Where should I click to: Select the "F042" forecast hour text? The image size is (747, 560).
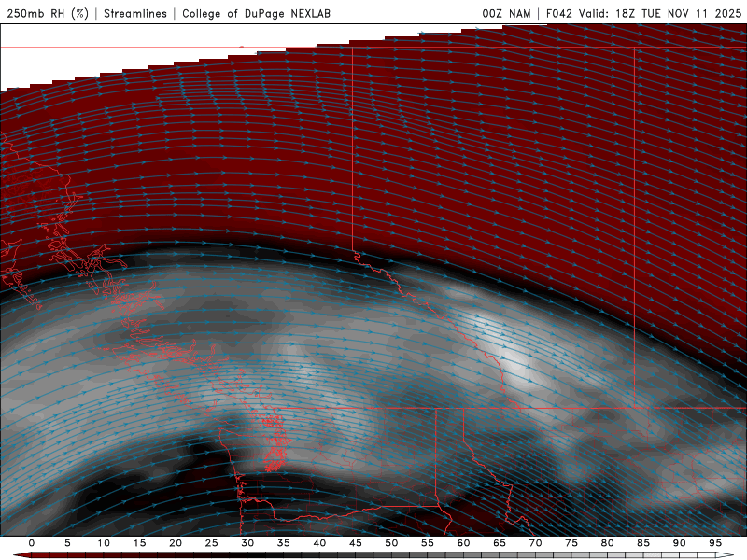pyautogui.click(x=558, y=13)
